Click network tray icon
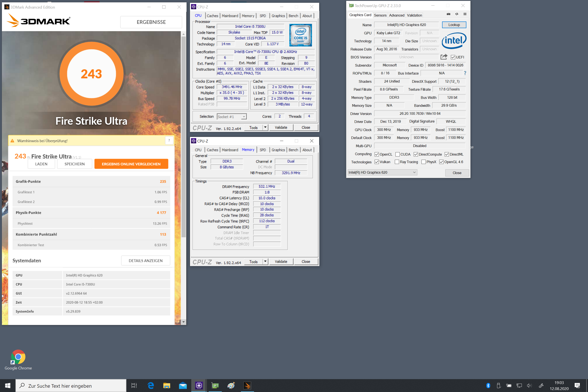Viewport: 588px width, 392px height. [519, 385]
